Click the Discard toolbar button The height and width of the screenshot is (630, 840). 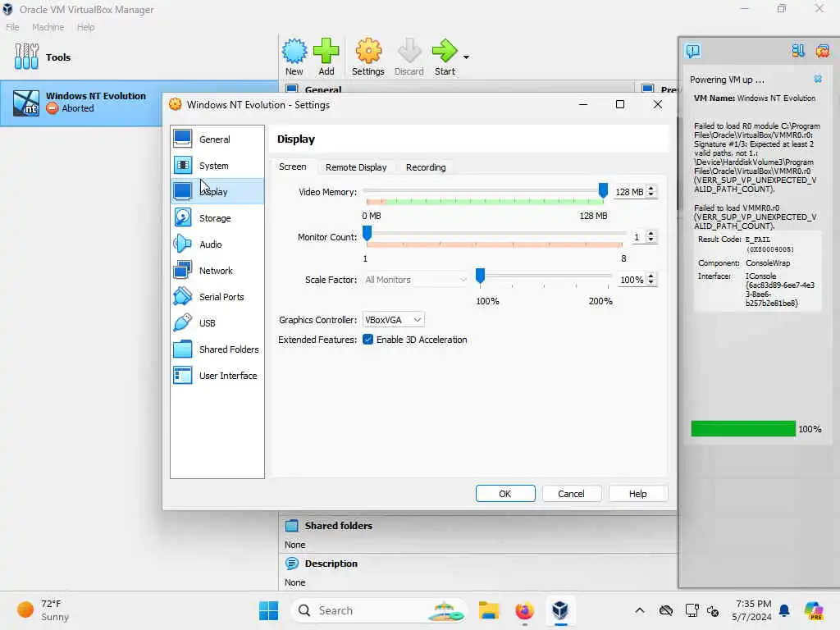click(409, 57)
